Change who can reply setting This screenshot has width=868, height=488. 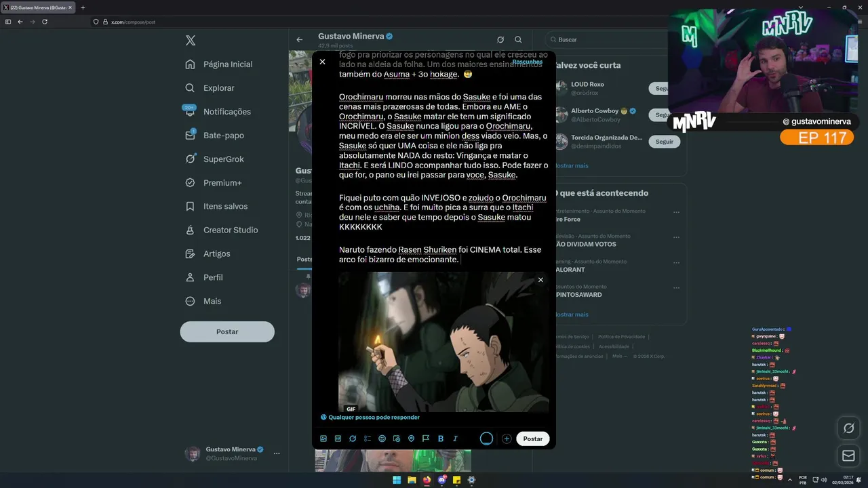[x=370, y=418]
